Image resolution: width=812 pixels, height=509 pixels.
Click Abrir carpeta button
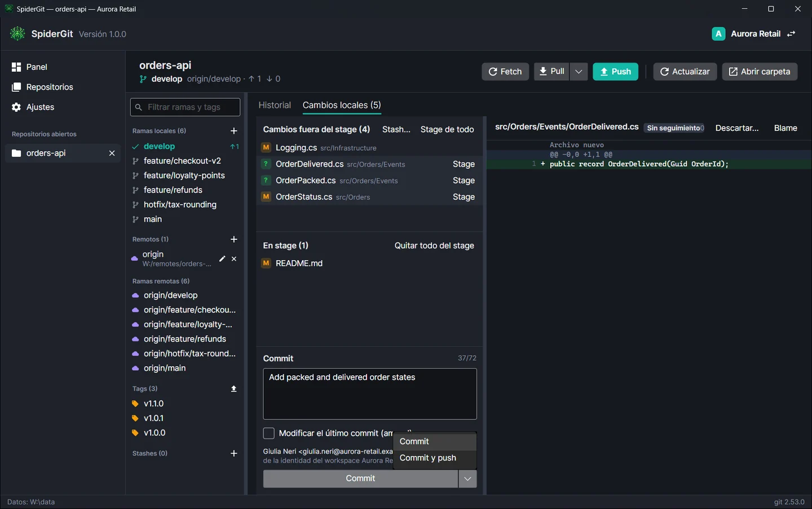(x=760, y=72)
